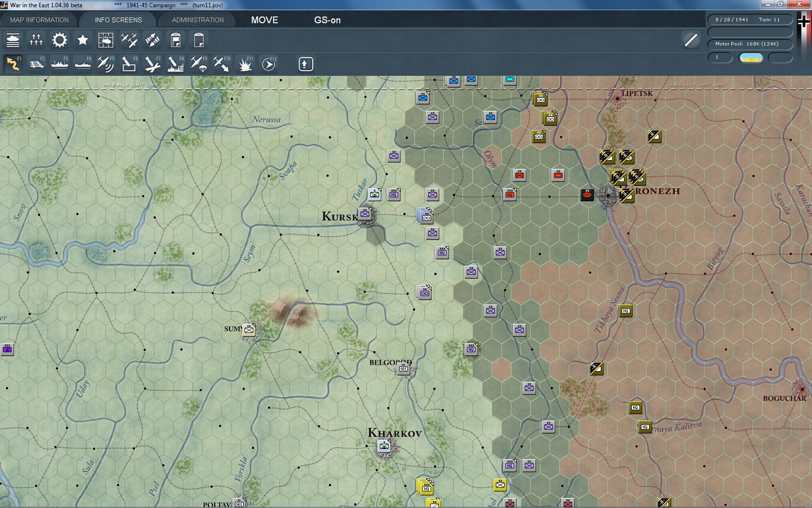Click the Motor Pool 168K readout

tap(751, 44)
